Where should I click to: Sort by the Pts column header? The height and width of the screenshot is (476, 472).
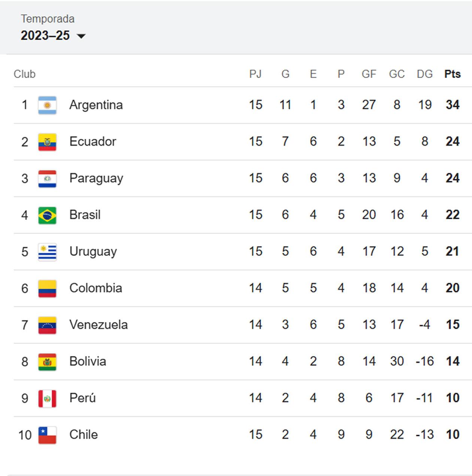click(x=452, y=74)
